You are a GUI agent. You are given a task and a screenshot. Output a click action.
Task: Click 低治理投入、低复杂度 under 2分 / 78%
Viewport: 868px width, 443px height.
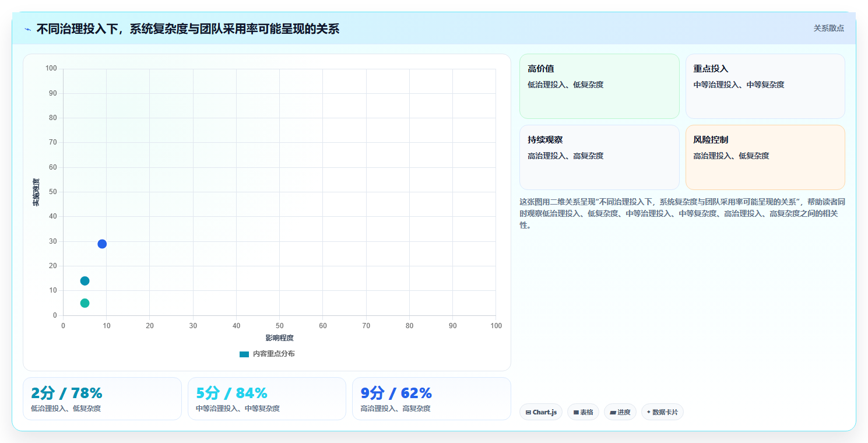pyautogui.click(x=66, y=409)
